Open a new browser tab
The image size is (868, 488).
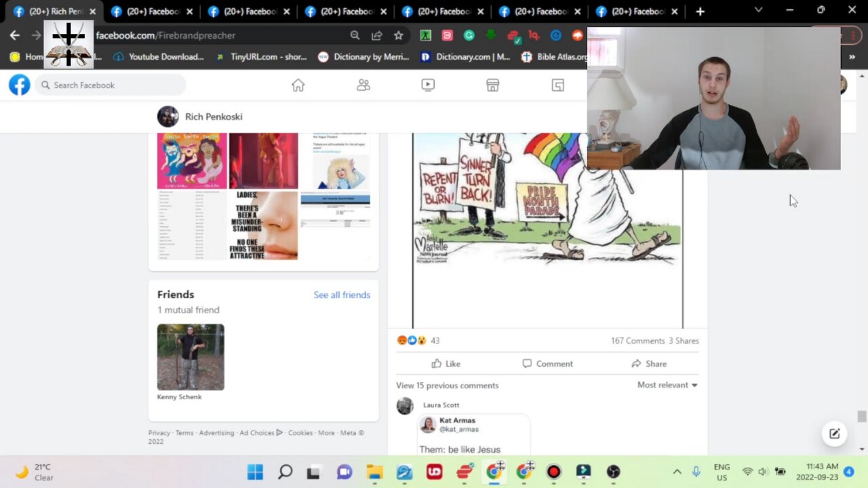700,12
